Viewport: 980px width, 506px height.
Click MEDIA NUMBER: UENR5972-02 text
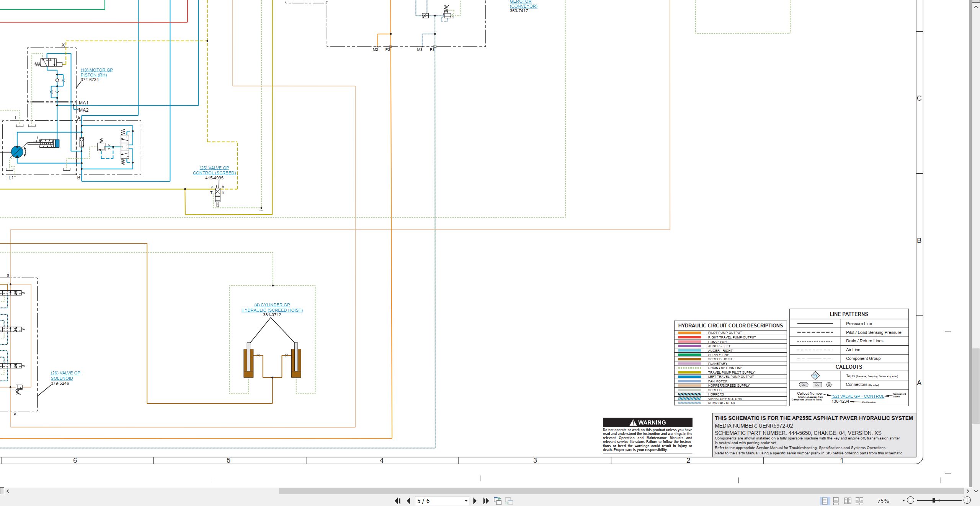(x=754, y=426)
